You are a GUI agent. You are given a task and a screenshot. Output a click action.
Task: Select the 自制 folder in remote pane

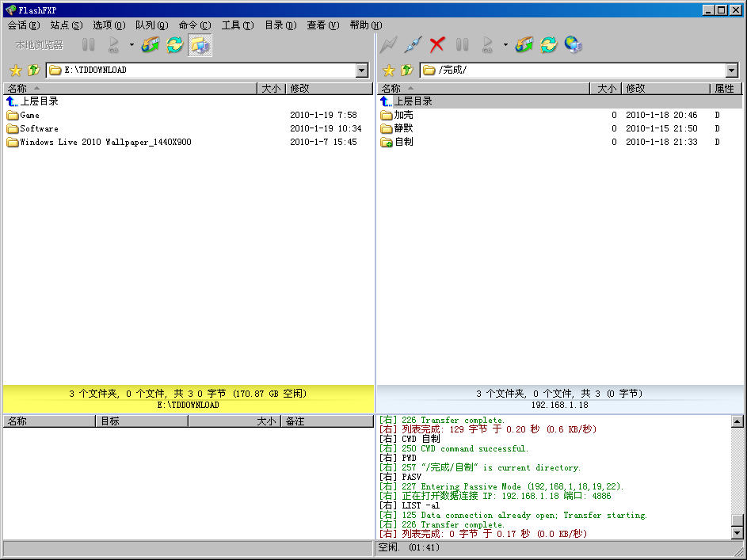pos(403,142)
